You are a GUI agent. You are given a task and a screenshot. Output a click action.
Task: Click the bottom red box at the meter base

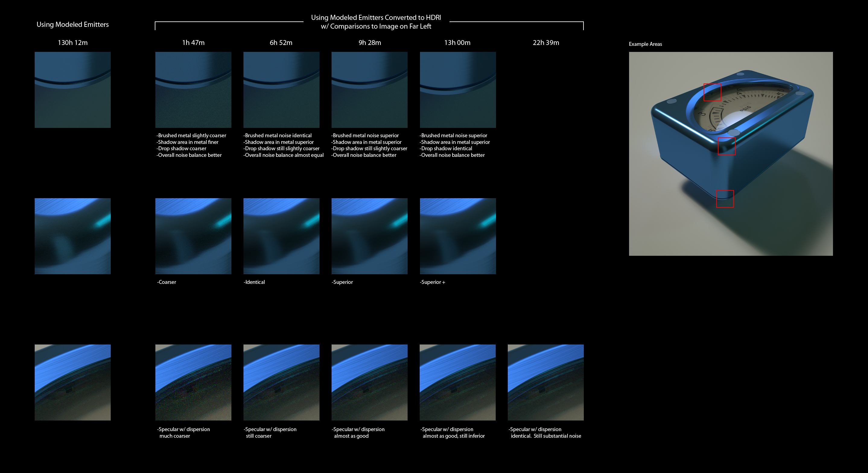pyautogui.click(x=724, y=199)
